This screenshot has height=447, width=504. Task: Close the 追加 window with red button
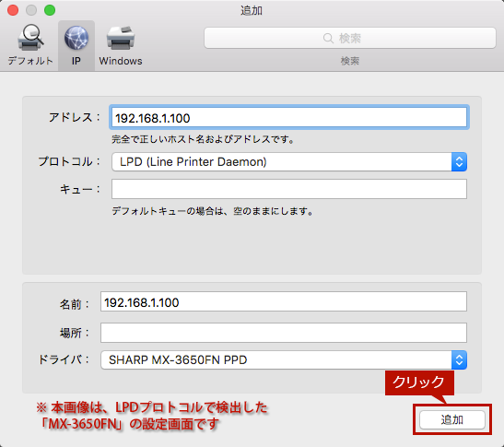click(13, 10)
